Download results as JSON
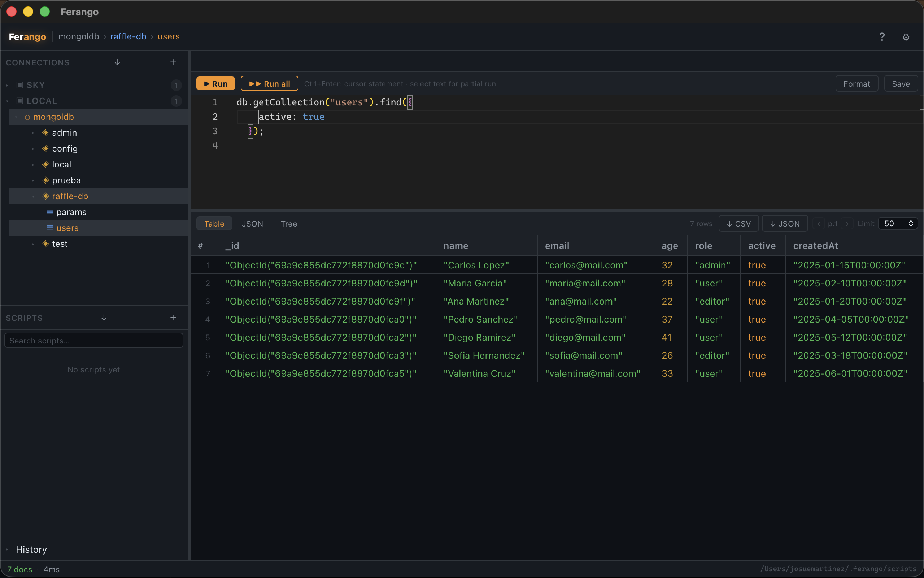Viewport: 924px width, 578px height. point(784,223)
